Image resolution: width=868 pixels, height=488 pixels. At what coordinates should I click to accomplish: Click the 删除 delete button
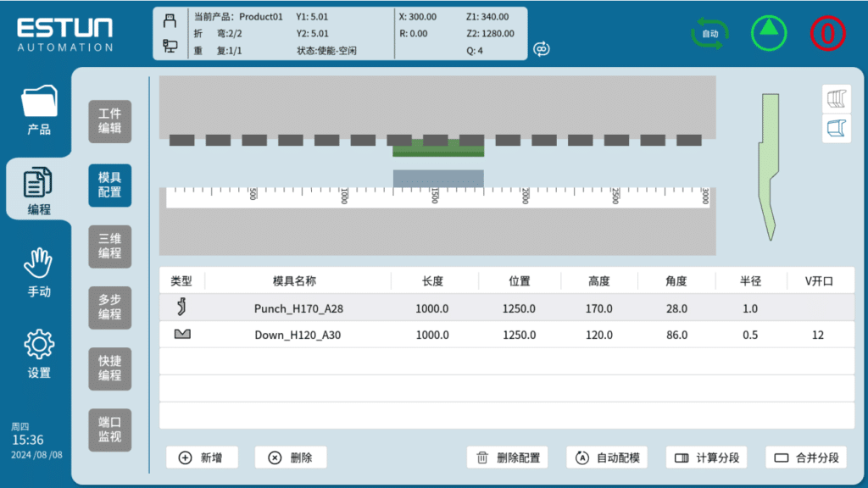click(x=291, y=457)
